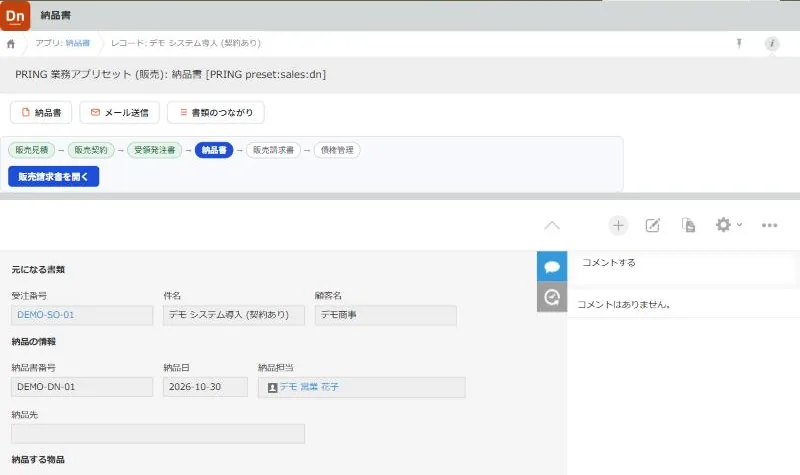The height and width of the screenshot is (475, 800).
Task: Click the 納品日 value 2026-10-30
Action: coord(206,387)
